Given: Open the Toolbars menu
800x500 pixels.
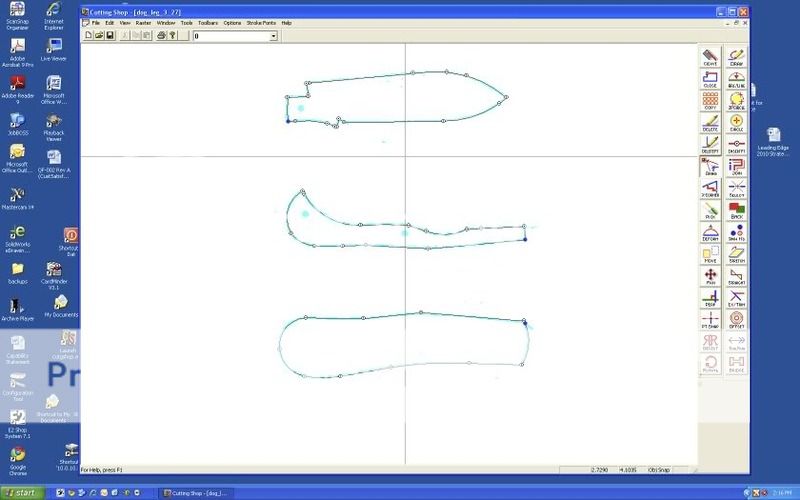Looking at the screenshot, I should coord(207,22).
